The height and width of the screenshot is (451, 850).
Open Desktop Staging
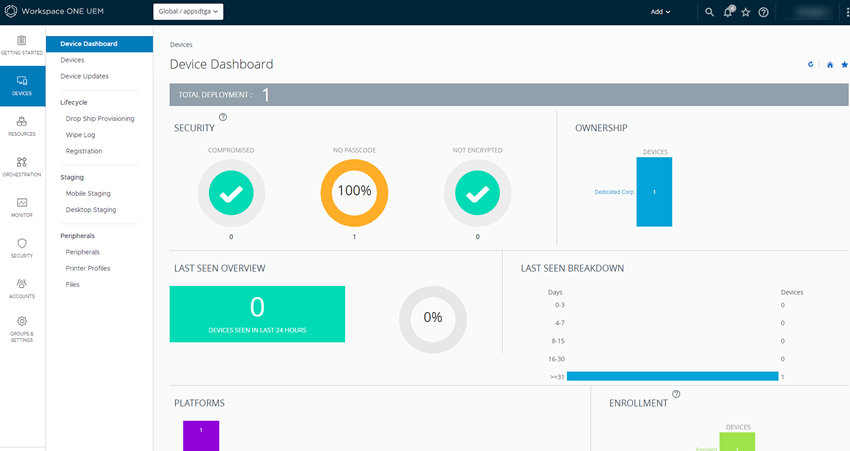click(x=91, y=210)
